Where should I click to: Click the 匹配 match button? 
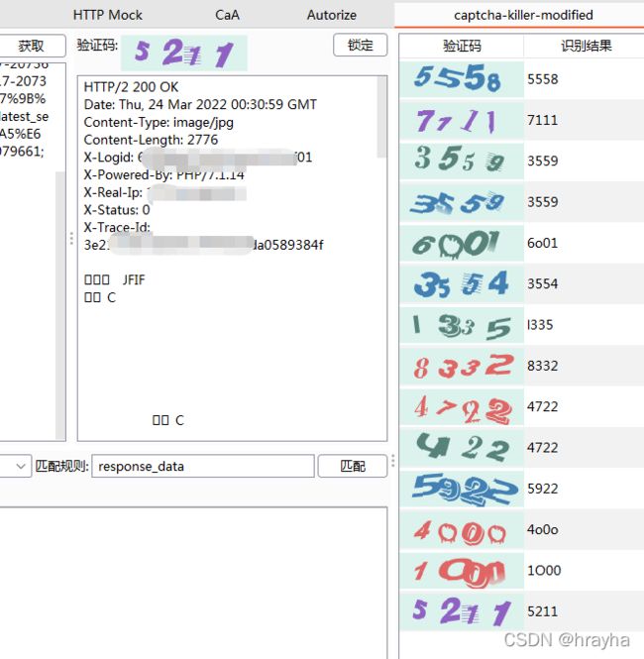point(353,466)
